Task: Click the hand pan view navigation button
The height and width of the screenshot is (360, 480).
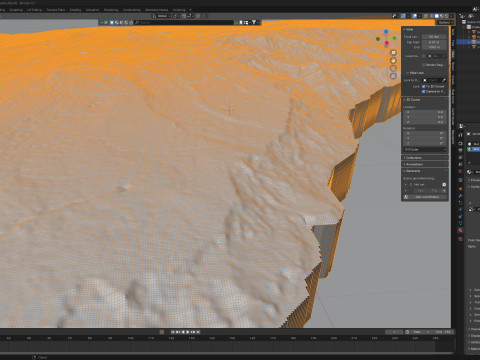Action: click(393, 61)
